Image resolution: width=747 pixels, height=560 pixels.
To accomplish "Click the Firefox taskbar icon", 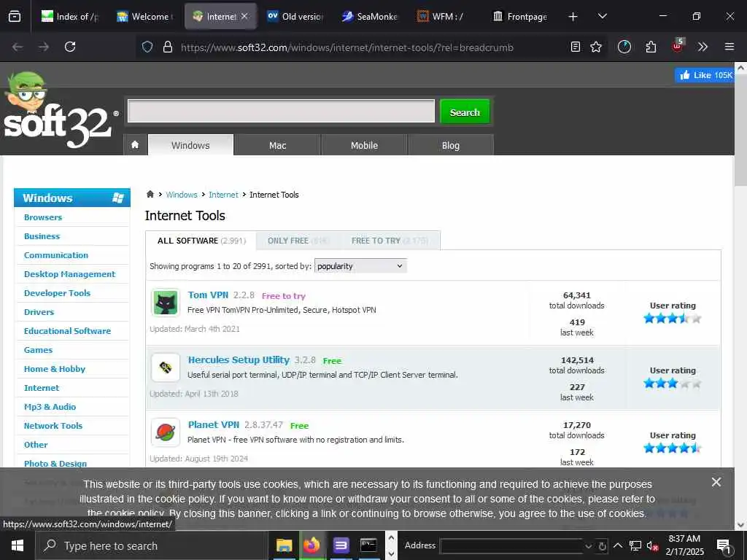I will [312, 545].
